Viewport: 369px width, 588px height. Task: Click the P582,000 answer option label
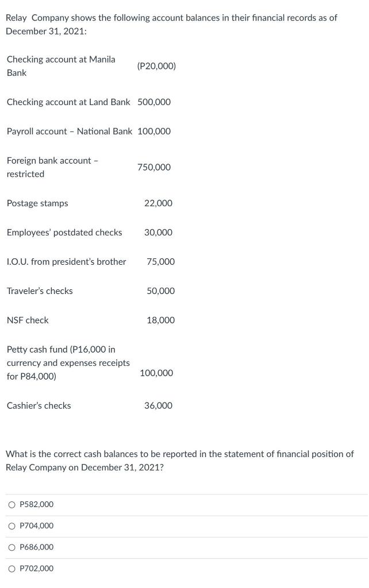point(36,504)
